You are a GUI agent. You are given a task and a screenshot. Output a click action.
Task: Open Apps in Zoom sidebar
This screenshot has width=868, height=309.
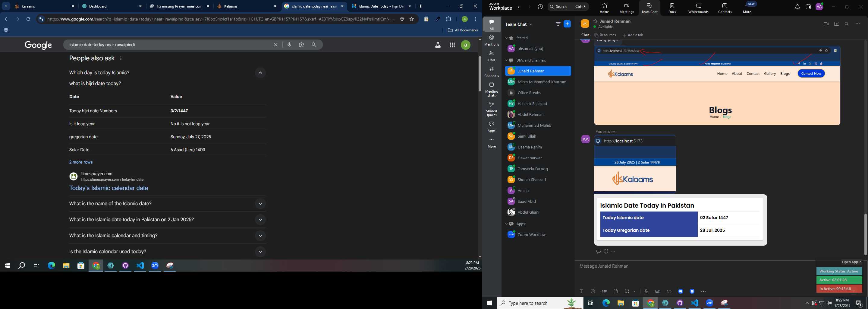tap(492, 127)
